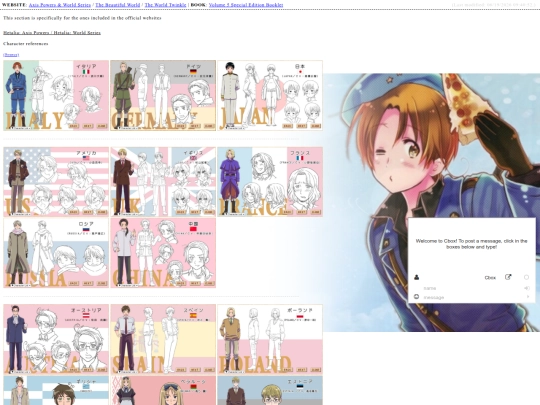Click the Cbox branding link
540x405 pixels.
pos(490,278)
